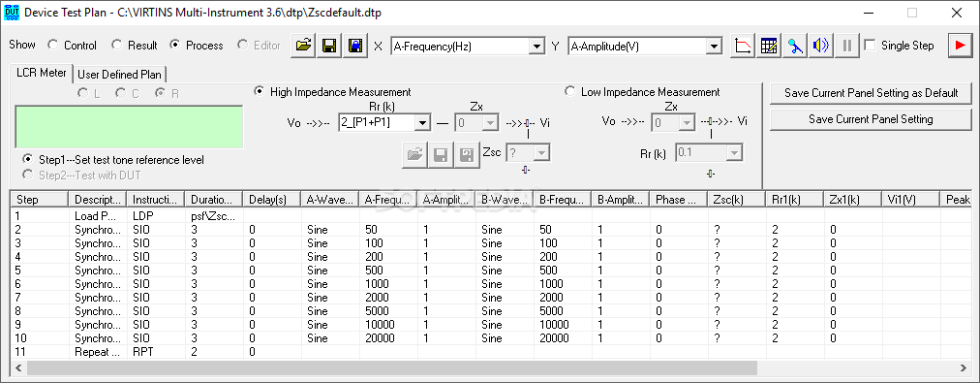Screen dimensions: 980x383
Task: Click the pause test plan button
Action: (847, 46)
